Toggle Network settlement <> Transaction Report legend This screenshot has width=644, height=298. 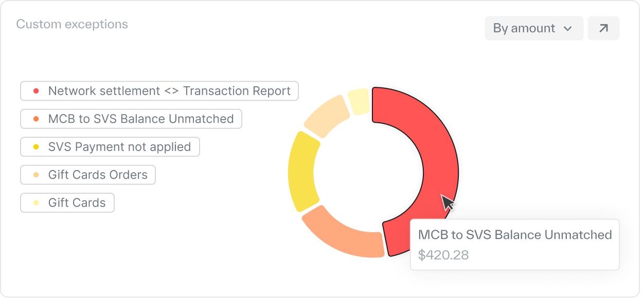point(159,91)
